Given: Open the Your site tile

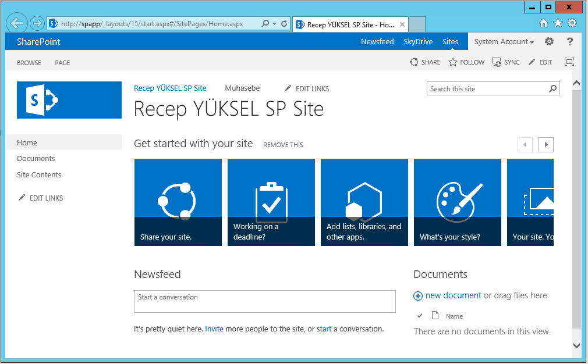Looking at the screenshot, I should click(530, 202).
